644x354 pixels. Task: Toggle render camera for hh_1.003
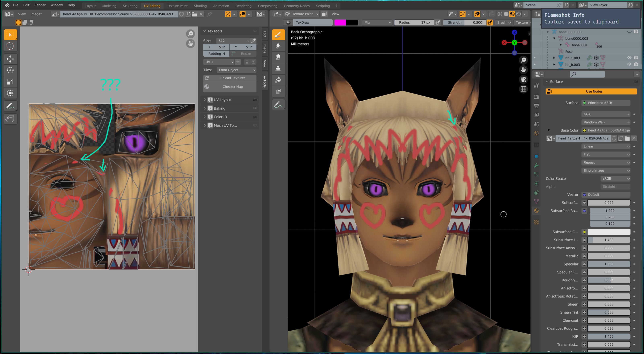(636, 58)
